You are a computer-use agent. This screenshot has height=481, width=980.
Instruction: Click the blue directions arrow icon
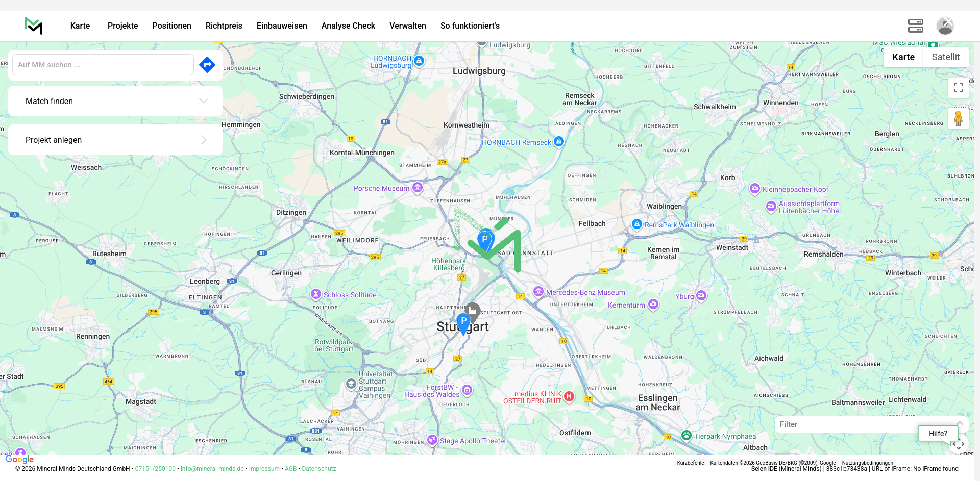click(207, 65)
